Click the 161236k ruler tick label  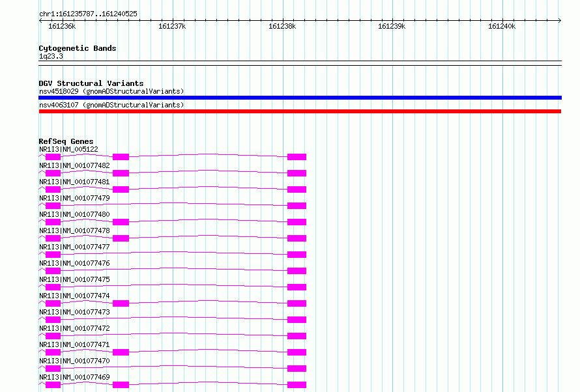click(62, 26)
